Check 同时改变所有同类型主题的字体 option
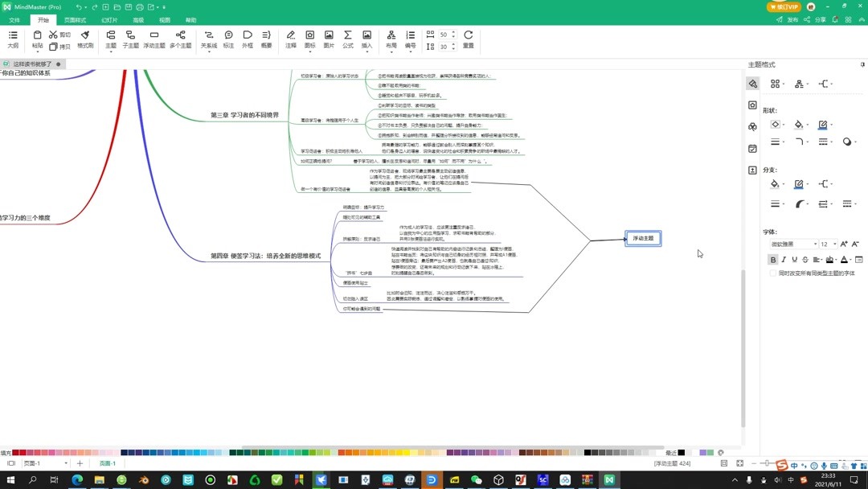 click(x=773, y=273)
